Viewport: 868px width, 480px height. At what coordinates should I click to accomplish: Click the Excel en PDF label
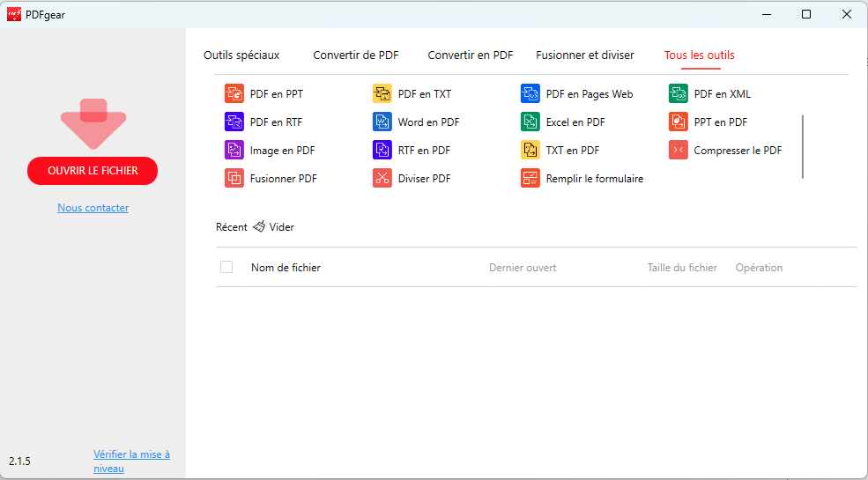point(575,122)
